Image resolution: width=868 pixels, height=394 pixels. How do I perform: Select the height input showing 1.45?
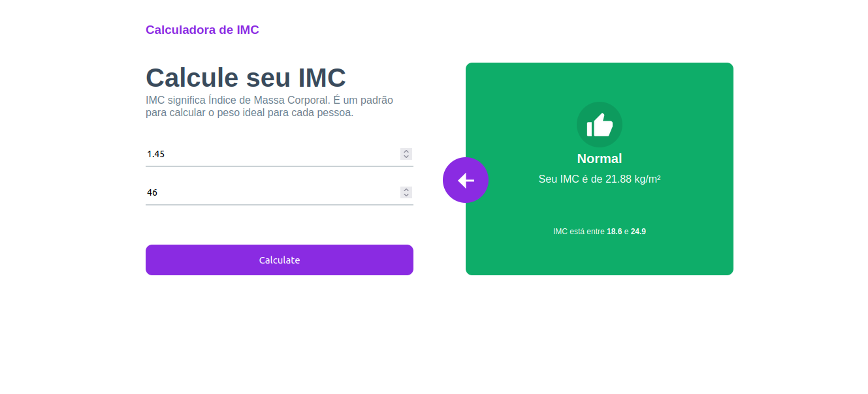(261, 154)
